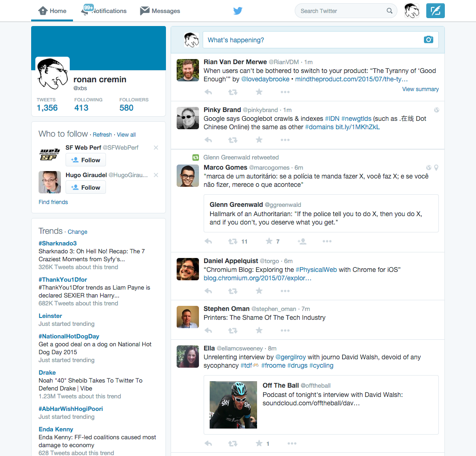This screenshot has height=456, width=476.
Task: Follow the SF Web Perf account
Action: [x=86, y=160]
